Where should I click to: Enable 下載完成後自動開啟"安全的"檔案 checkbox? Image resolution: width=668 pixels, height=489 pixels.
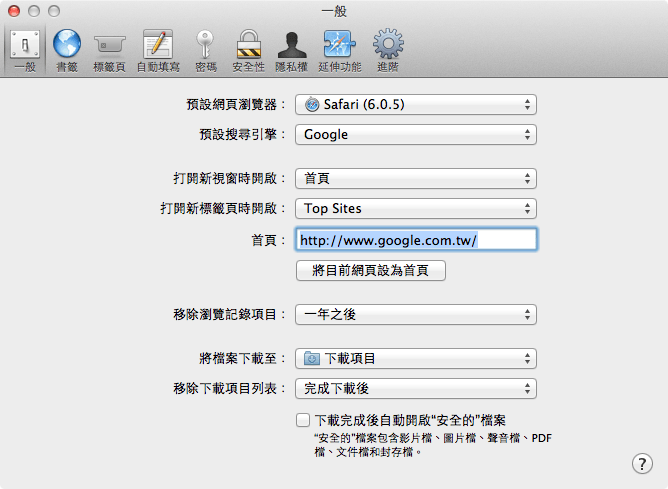tap(303, 420)
